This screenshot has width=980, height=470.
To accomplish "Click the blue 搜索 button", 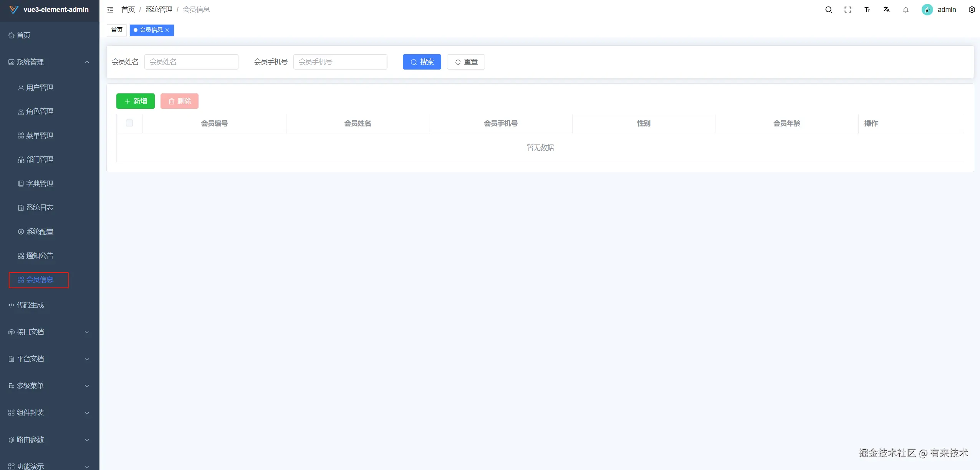I will pos(422,62).
